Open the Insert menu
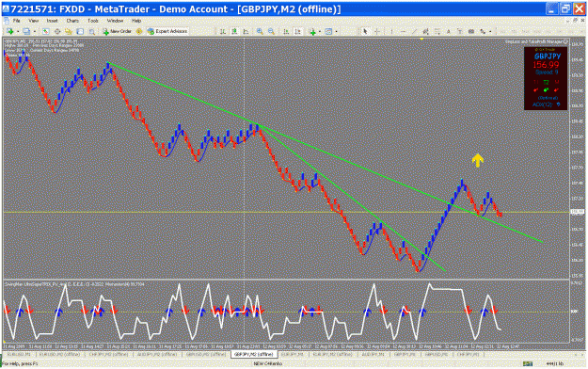The height and width of the screenshot is (369, 588). click(x=52, y=21)
